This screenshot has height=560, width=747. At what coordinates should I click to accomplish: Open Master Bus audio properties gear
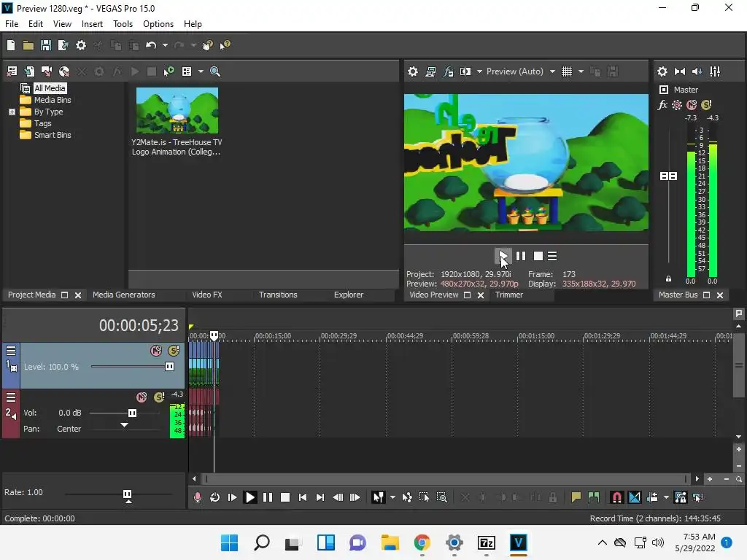662,71
